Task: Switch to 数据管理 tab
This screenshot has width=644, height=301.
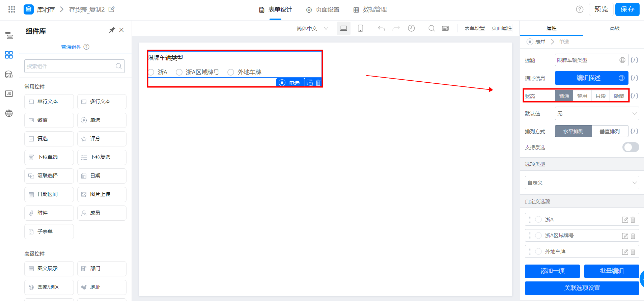Action: click(x=370, y=10)
